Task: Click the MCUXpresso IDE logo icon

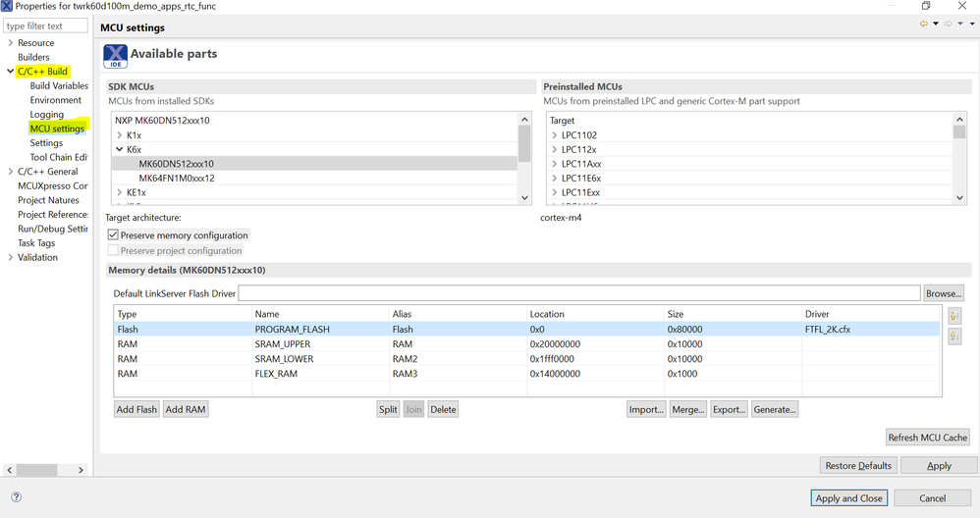Action: click(x=116, y=56)
